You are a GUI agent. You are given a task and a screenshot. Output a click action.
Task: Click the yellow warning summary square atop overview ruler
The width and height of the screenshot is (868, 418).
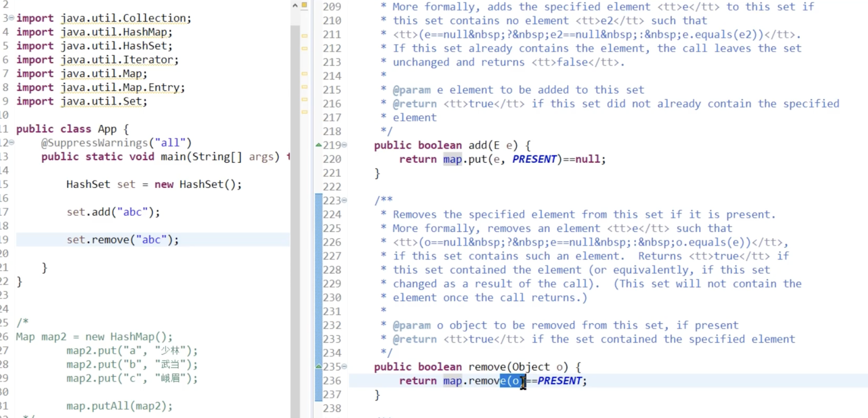(304, 5)
